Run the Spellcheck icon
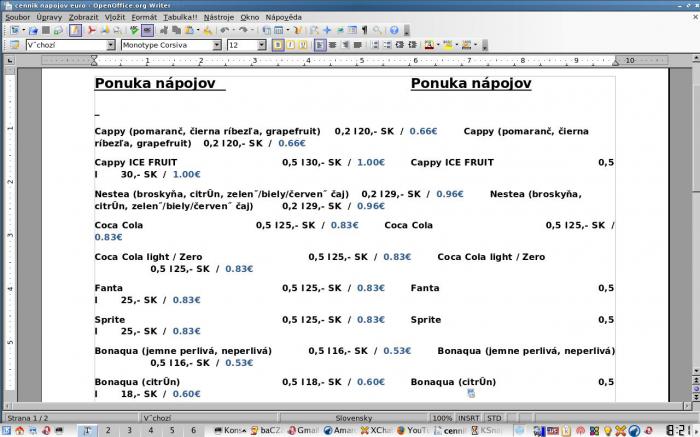The width and height of the screenshot is (700, 437). click(134, 30)
